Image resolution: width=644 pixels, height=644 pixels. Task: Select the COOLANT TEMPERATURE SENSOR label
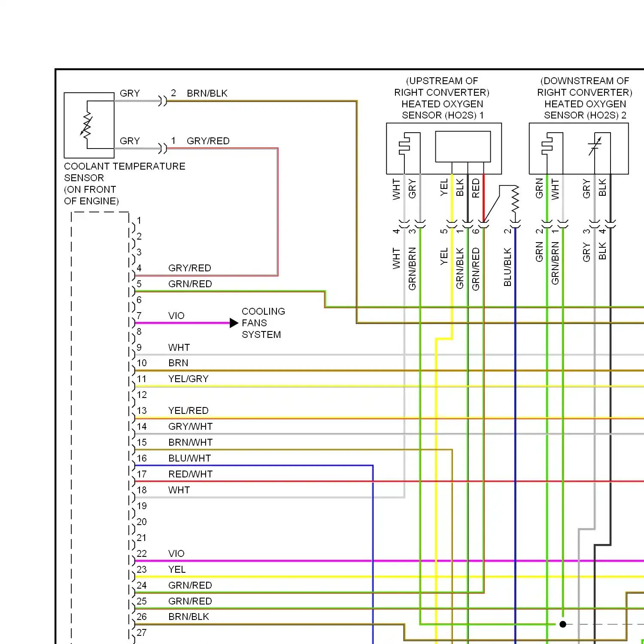click(125, 184)
